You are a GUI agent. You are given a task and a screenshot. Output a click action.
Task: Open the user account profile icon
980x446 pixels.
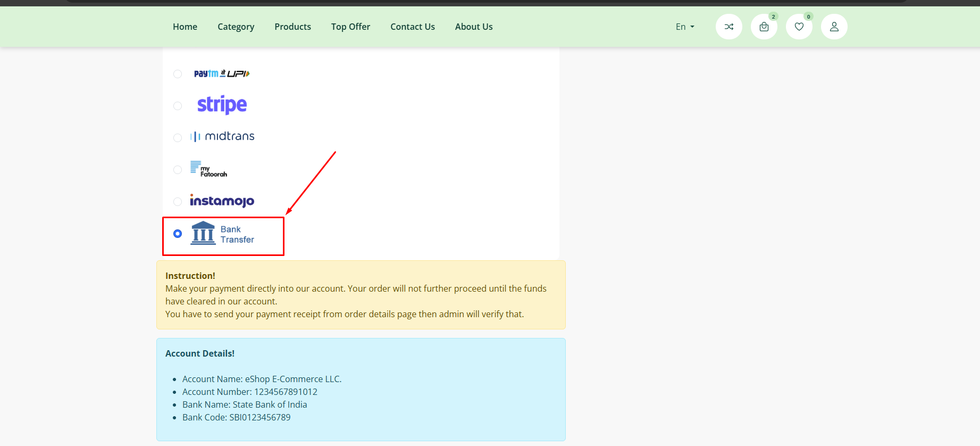tap(834, 27)
